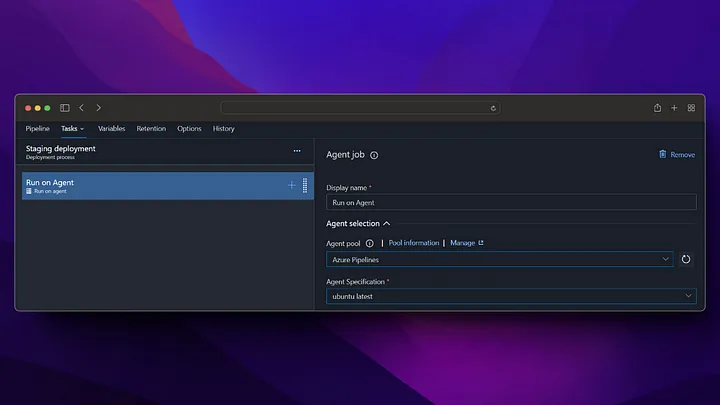Open the Azure Pipelines agent pool dropdown

coord(500,259)
